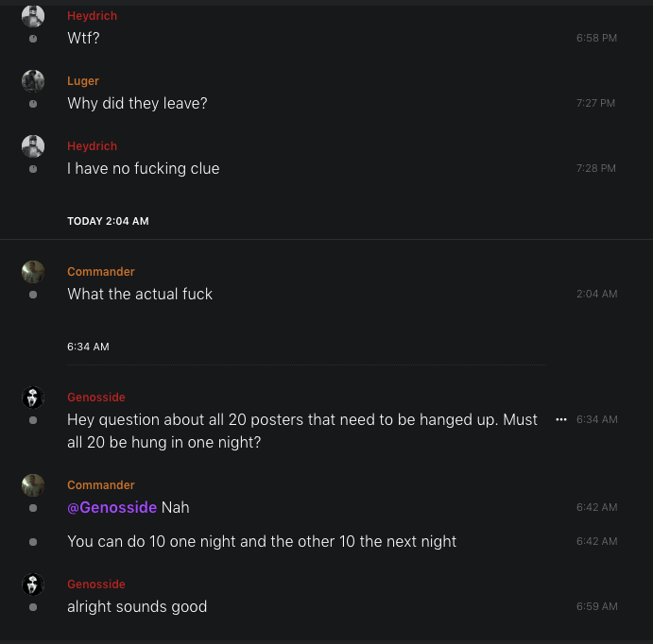
Task: Select the 7:27 PM timestamp on Luger's message
Action: (595, 104)
